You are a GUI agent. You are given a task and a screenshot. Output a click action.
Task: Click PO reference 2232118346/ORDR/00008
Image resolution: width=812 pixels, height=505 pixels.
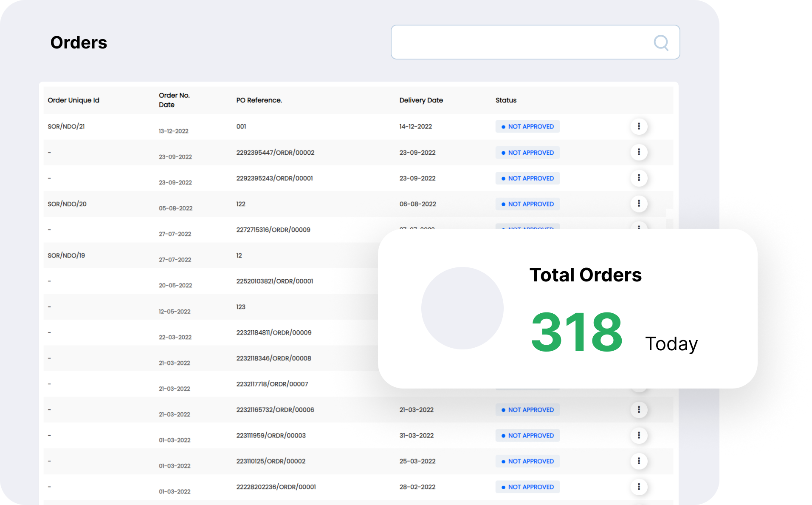coord(273,358)
